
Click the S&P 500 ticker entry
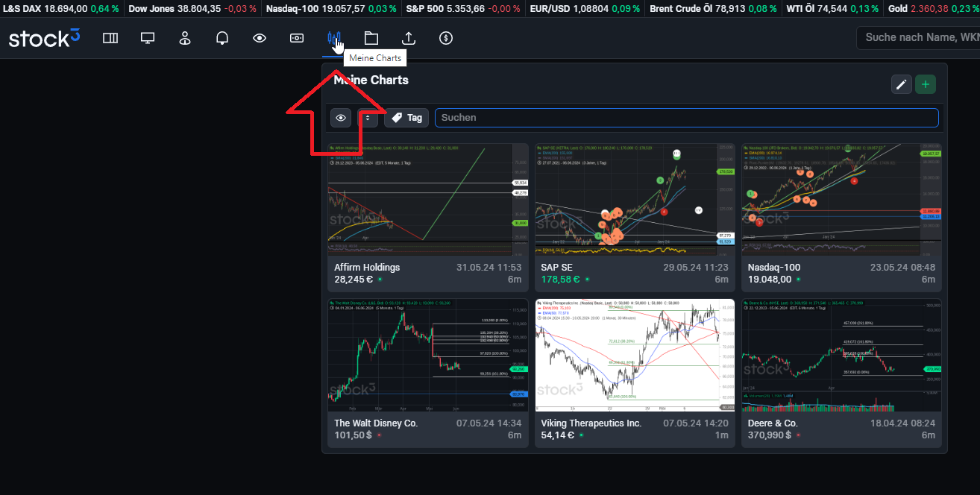coord(462,8)
